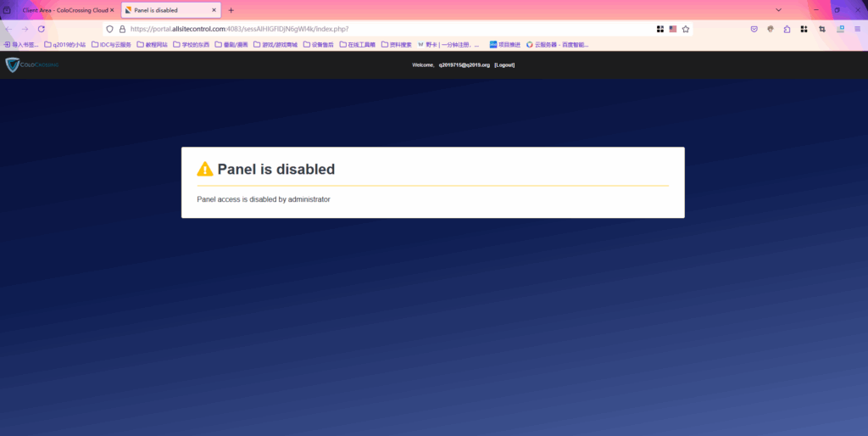Open the IDC与云服务 bookmark folder
This screenshot has height=436, width=868.
(x=113, y=44)
